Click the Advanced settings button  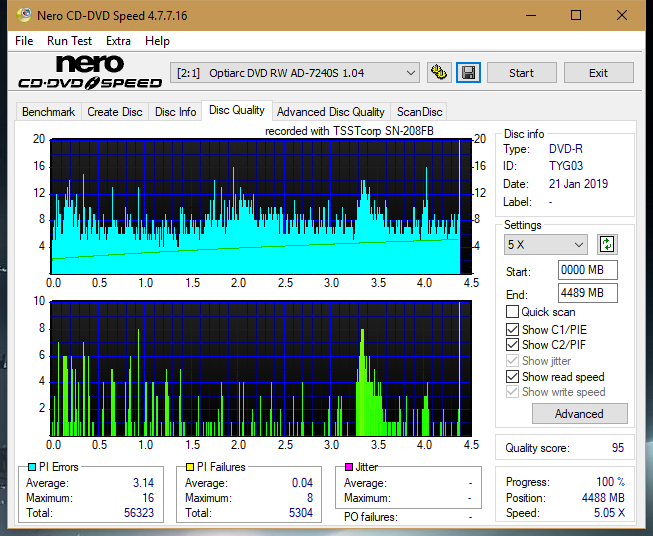579,414
